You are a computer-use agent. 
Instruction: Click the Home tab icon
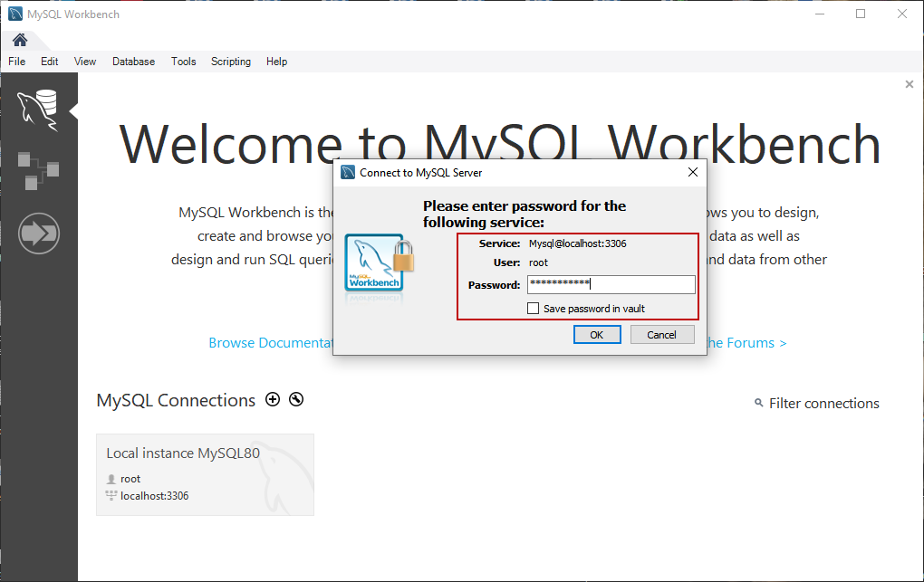[18, 40]
